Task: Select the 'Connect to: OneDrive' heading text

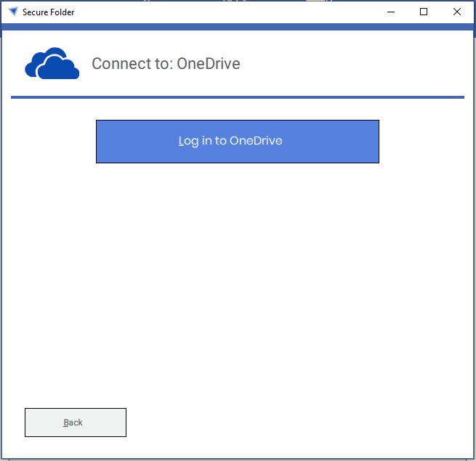Action: [166, 64]
